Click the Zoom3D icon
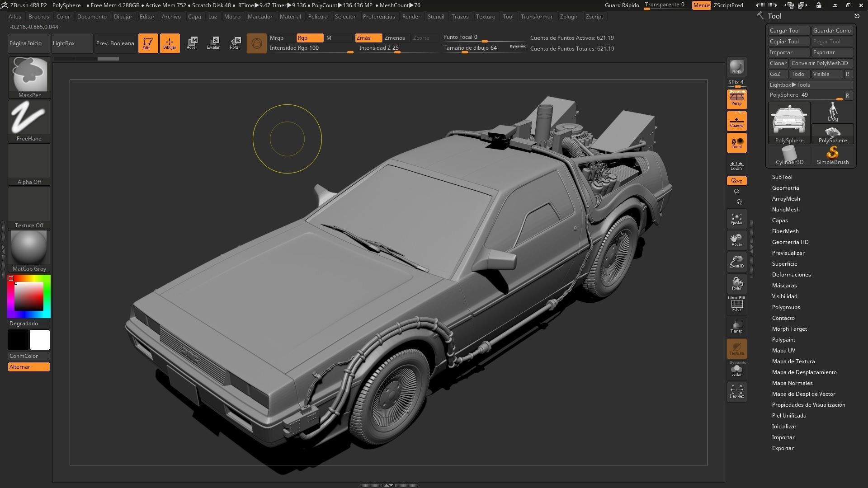Viewport: 868px width, 488px height. 736,262
